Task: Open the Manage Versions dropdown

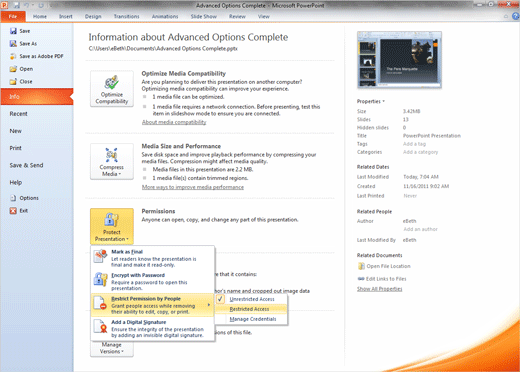Action: click(x=112, y=348)
